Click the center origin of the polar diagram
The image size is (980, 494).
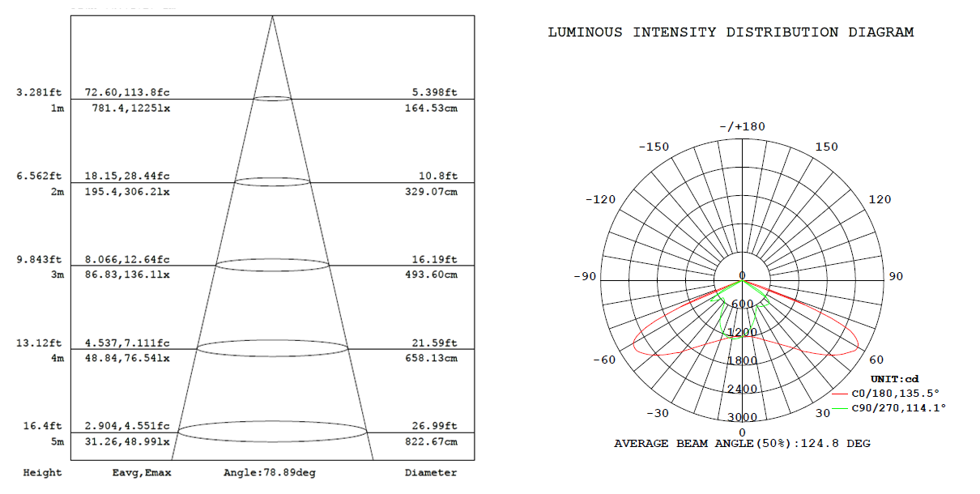coord(743,280)
